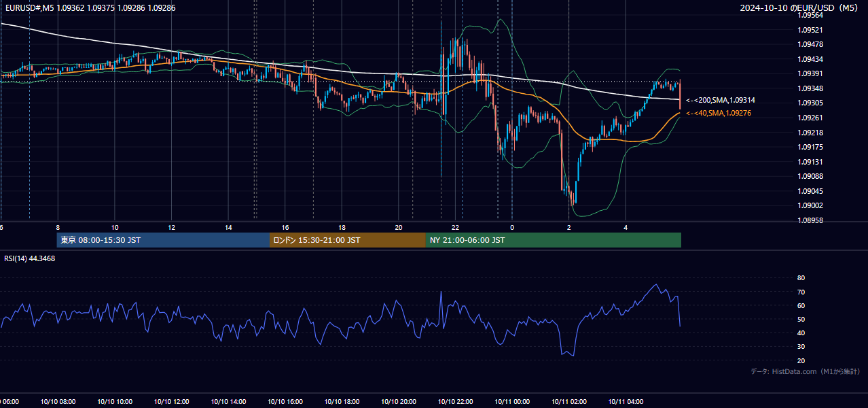Click the 10/11 02:00 time label

(568, 402)
